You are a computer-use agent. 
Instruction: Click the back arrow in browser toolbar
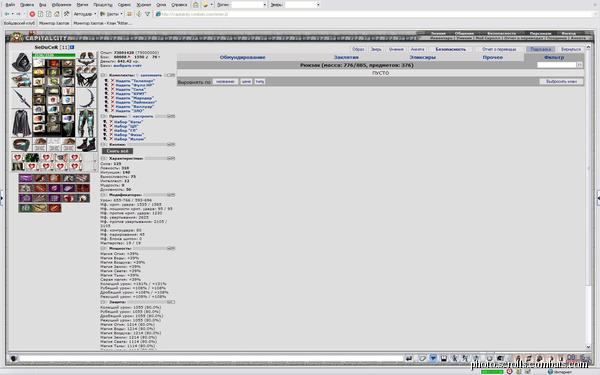click(7, 14)
